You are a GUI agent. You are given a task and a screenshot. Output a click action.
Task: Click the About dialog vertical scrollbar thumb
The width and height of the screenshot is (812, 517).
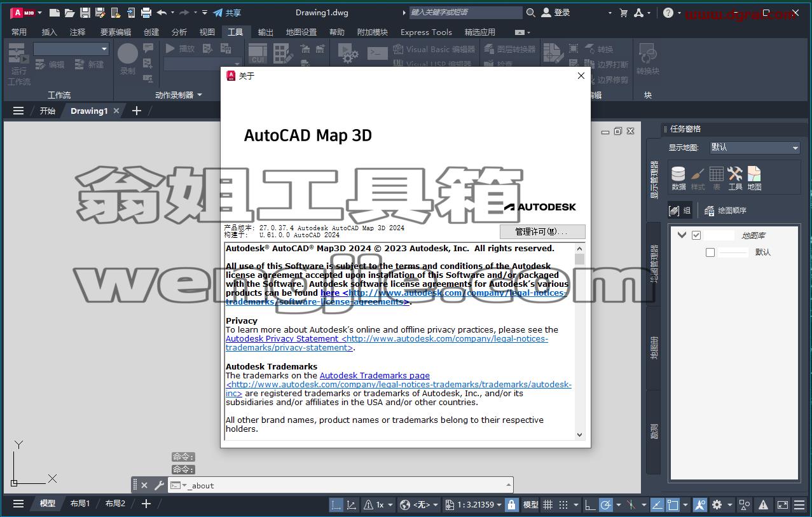pos(579,259)
